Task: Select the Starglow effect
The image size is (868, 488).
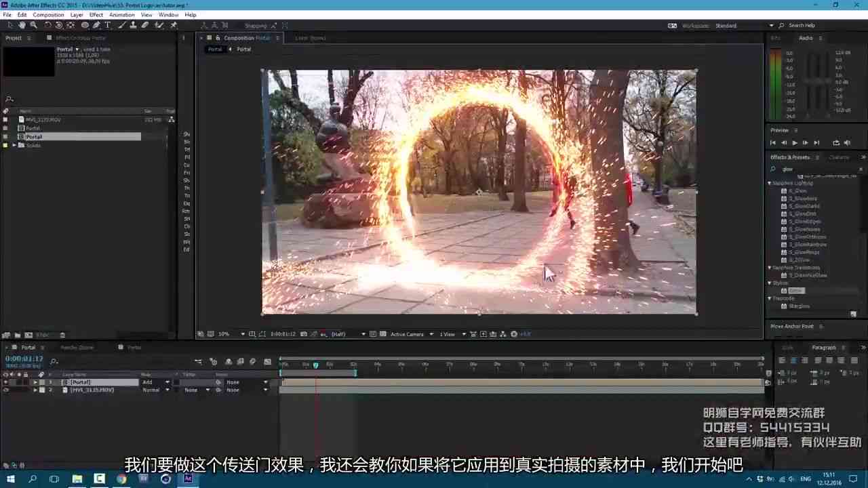Action: [800, 306]
